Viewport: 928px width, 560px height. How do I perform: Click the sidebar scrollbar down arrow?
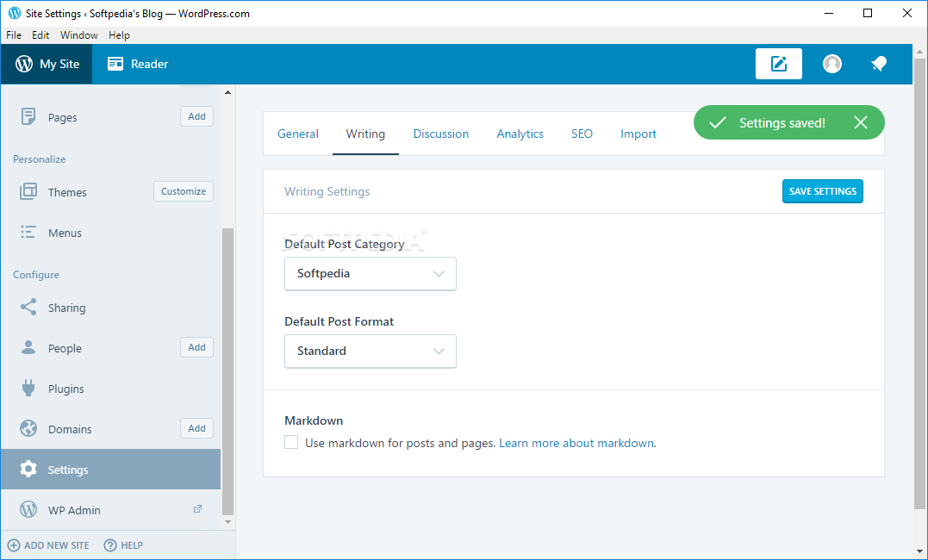227,522
